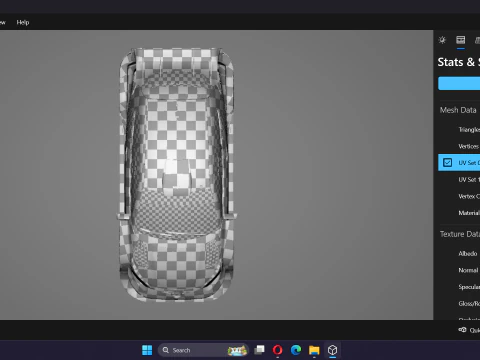Open Task View from taskbar
The height and width of the screenshot is (360, 480).
pos(259,350)
